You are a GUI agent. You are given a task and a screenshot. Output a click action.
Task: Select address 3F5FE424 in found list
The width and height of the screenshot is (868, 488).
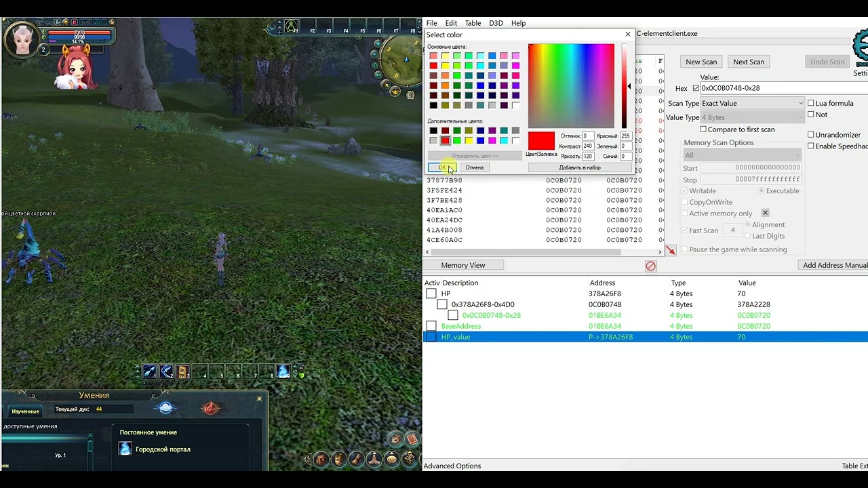[x=444, y=190]
